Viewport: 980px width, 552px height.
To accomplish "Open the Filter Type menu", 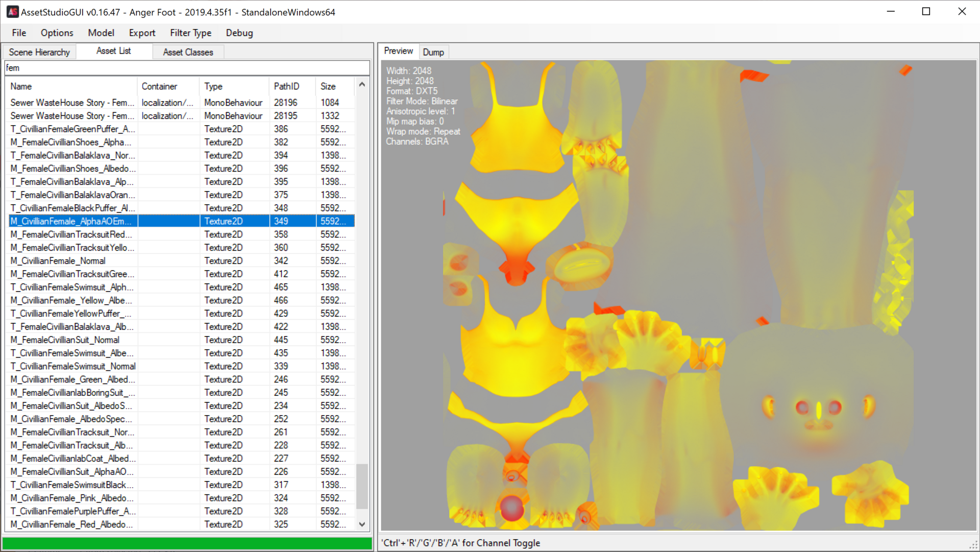I will pos(190,33).
